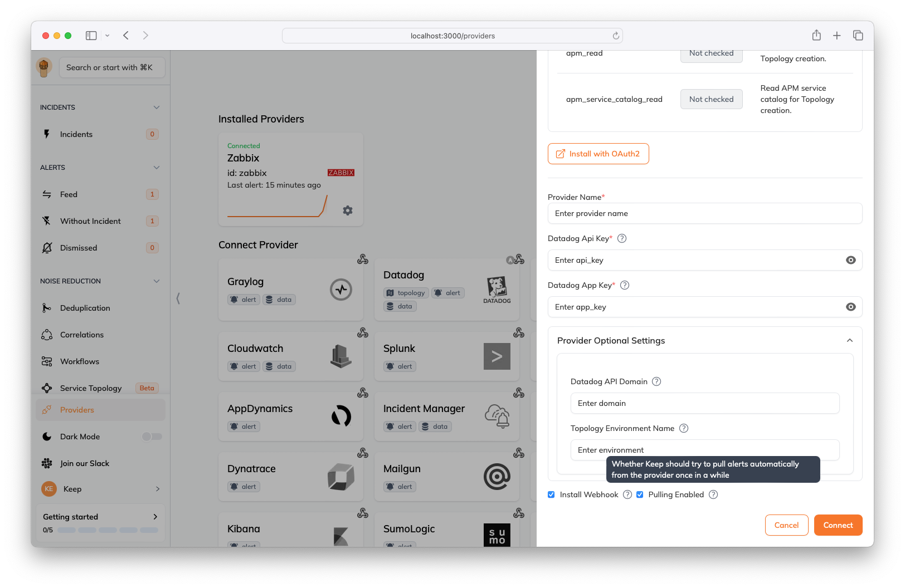Toggle the Pulling Enabled checkbox
This screenshot has height=588, width=905.
point(640,494)
